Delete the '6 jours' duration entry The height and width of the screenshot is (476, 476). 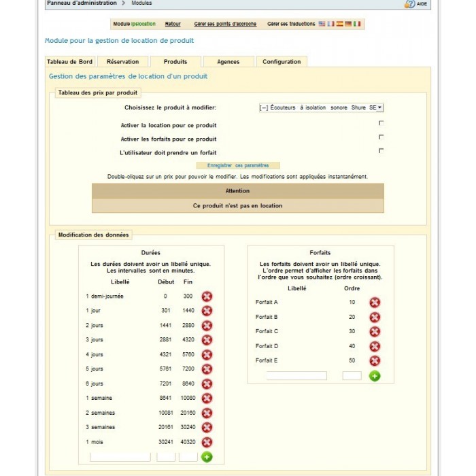207,384
